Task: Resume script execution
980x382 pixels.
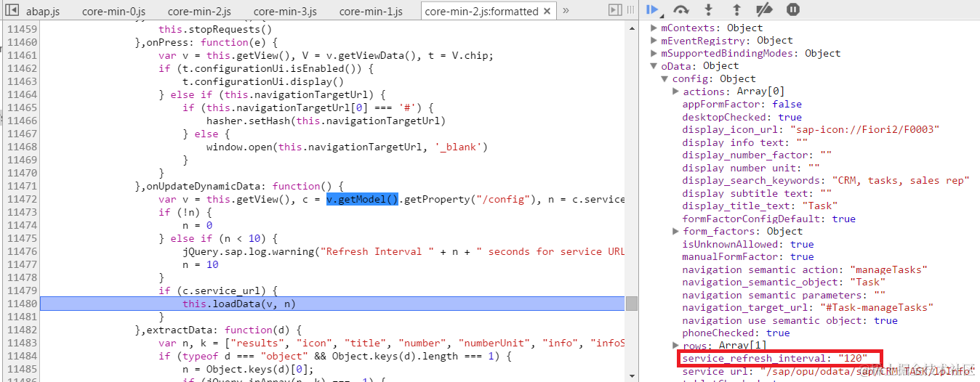Action: tap(653, 9)
